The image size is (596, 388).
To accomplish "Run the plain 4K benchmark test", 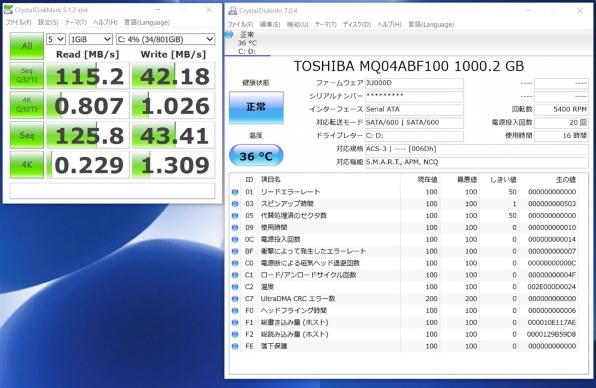I will (x=27, y=165).
